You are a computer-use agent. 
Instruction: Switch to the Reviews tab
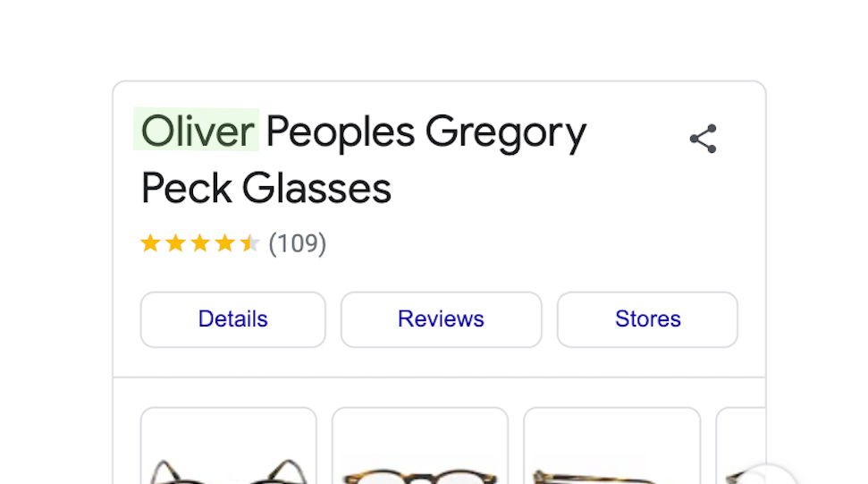coord(442,319)
